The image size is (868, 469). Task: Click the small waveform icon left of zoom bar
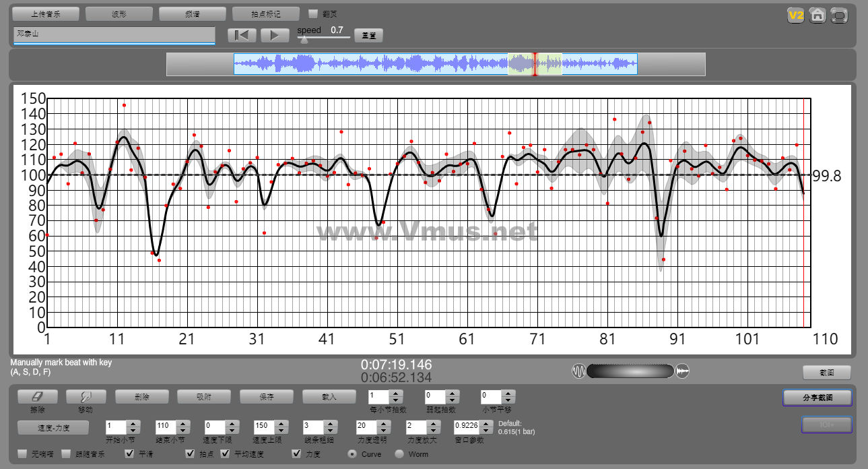[x=578, y=371]
